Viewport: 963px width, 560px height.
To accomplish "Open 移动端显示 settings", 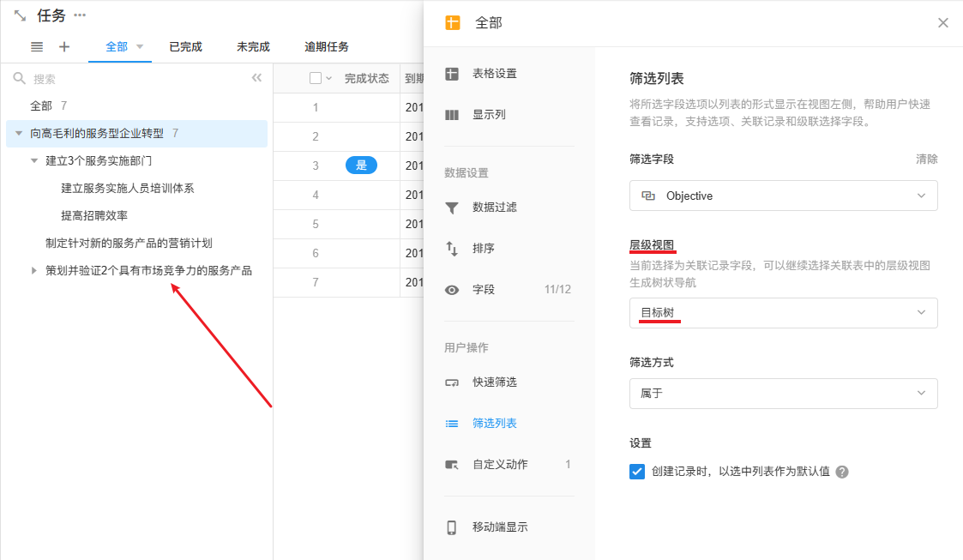I will pos(499,527).
